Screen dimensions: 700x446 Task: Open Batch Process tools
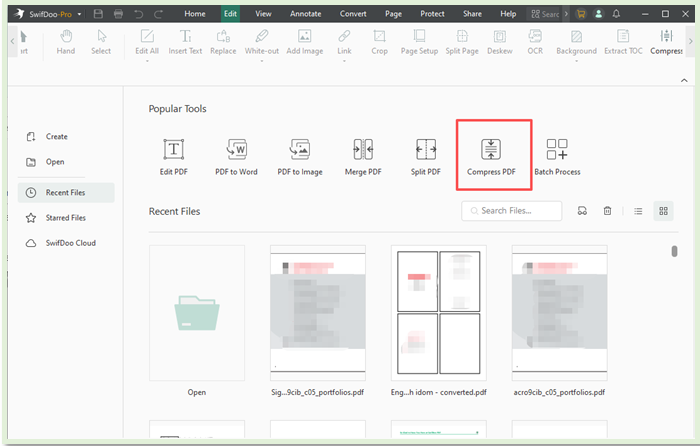tap(557, 157)
